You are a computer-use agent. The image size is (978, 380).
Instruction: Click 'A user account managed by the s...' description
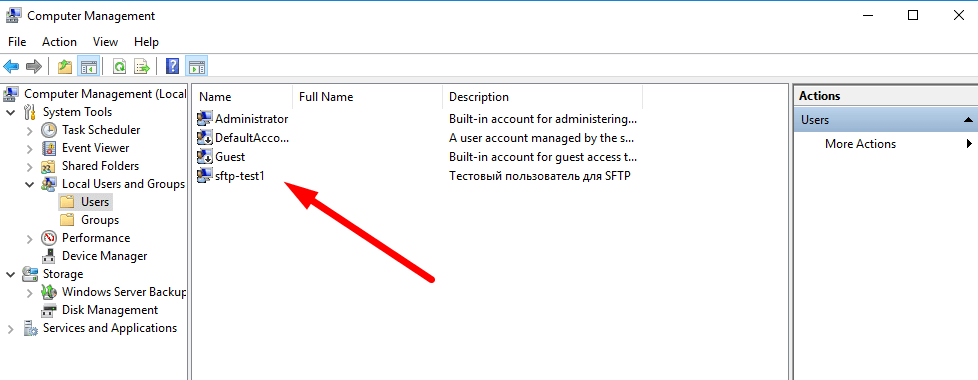(x=541, y=138)
